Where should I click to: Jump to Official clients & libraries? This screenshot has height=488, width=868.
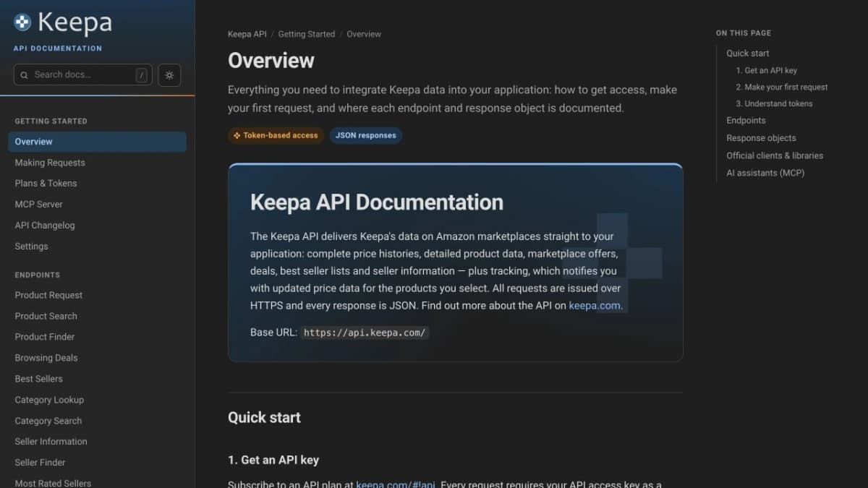[775, 155]
